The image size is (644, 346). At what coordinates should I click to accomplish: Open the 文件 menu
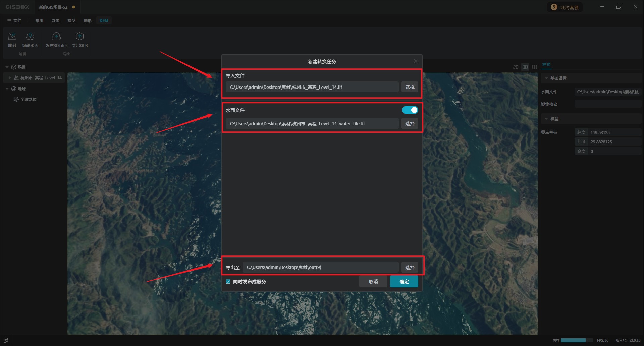[x=14, y=21]
